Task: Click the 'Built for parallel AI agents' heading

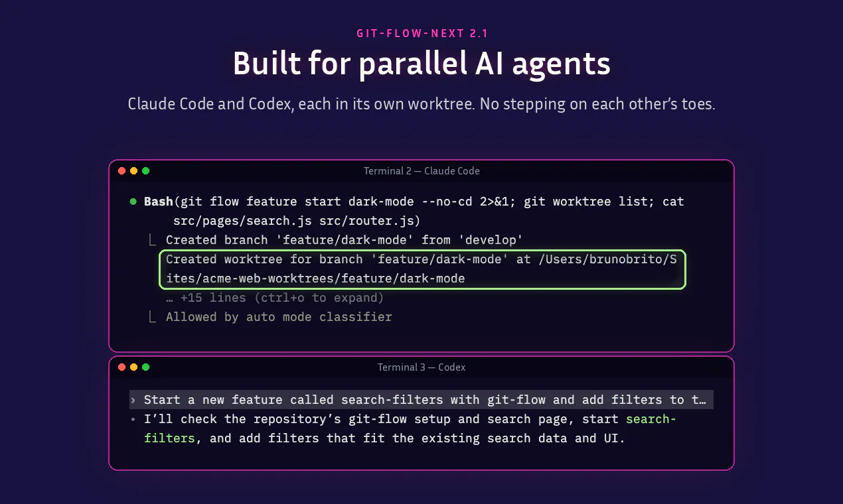Action: click(x=421, y=64)
